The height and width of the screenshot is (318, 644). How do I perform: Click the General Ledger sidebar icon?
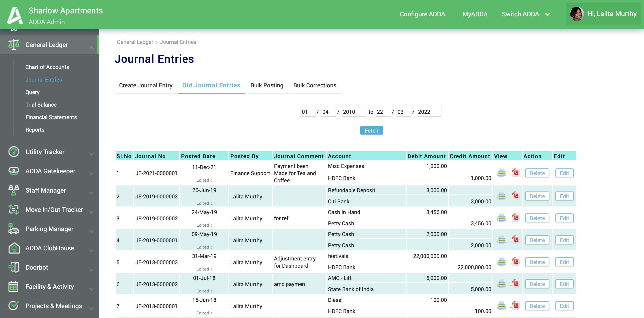13,44
